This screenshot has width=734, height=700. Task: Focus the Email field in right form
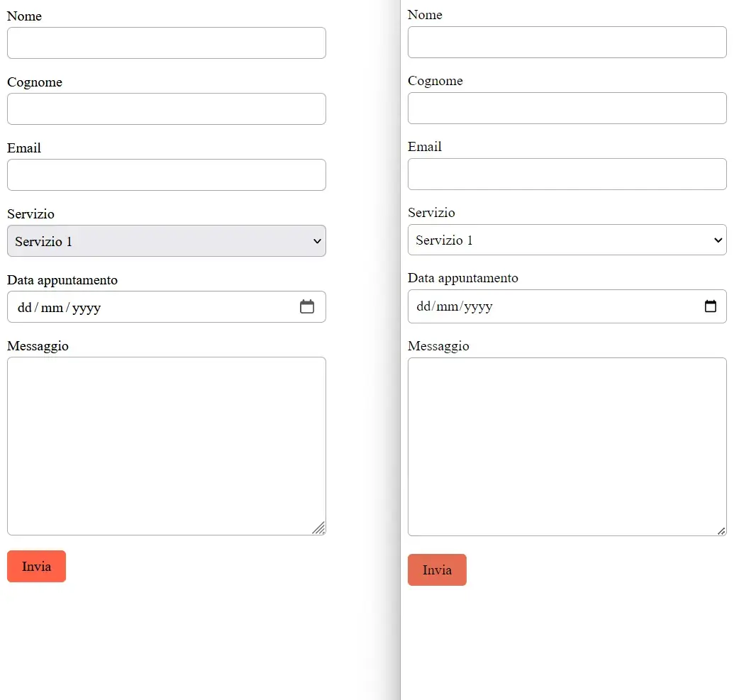coord(567,174)
